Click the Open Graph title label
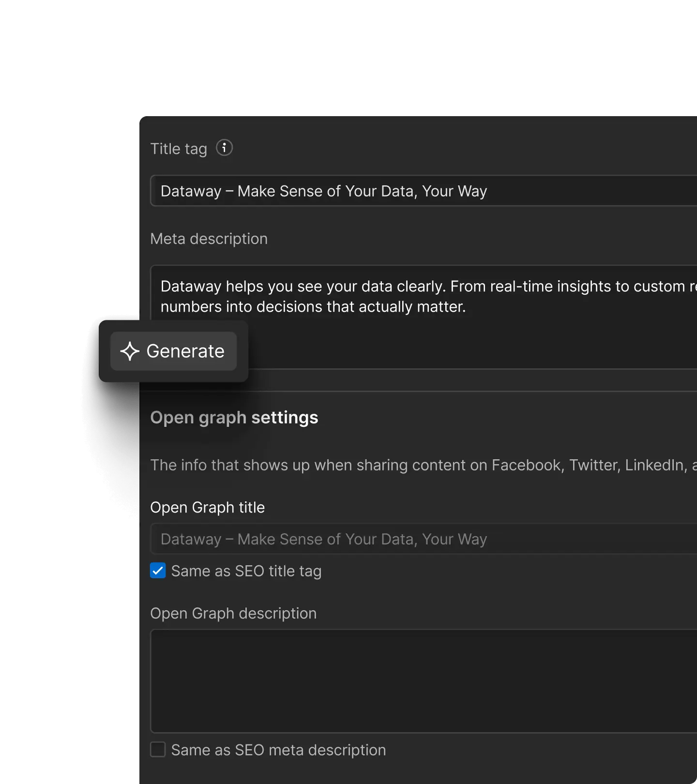The width and height of the screenshot is (697, 784). coord(208,508)
